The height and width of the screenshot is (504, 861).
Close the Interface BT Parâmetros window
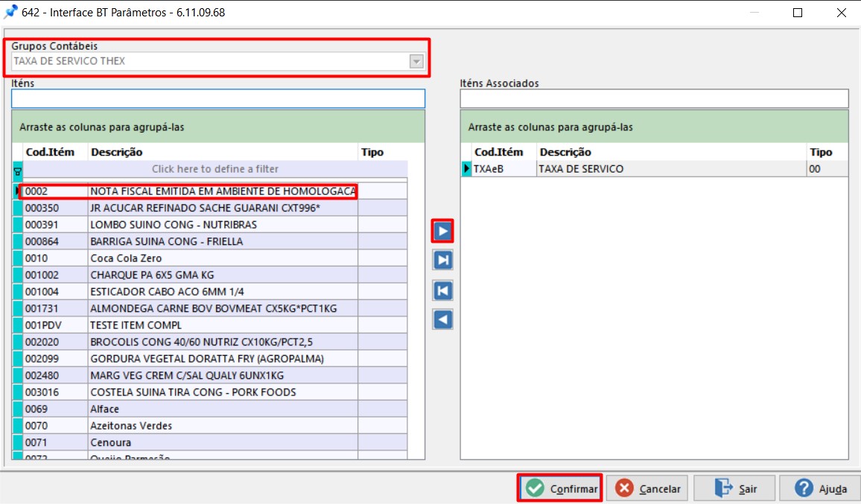[x=841, y=13]
